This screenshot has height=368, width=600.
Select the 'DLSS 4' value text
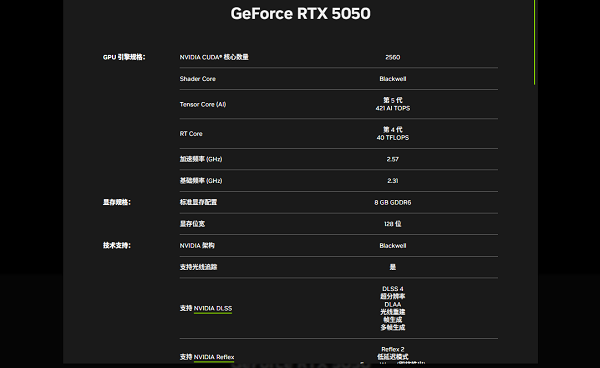click(x=393, y=289)
